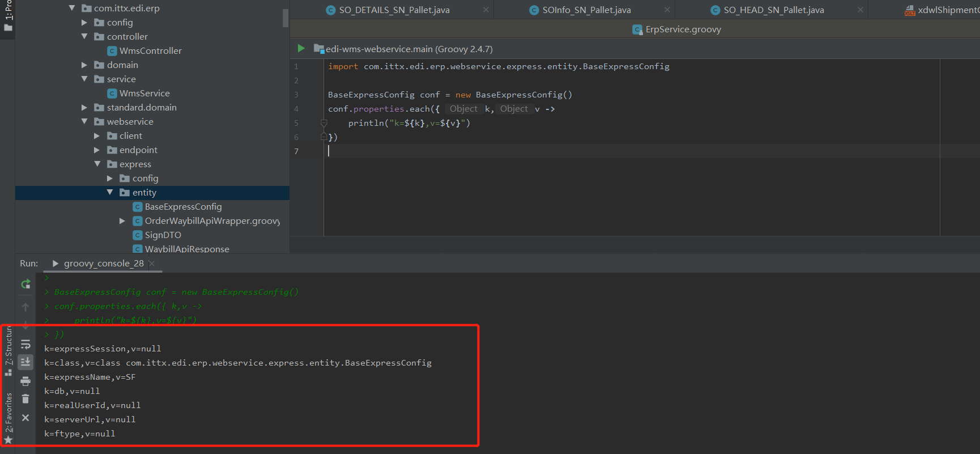Image resolution: width=980 pixels, height=454 pixels.
Task: Click the client package folder icon
Action: coord(112,136)
